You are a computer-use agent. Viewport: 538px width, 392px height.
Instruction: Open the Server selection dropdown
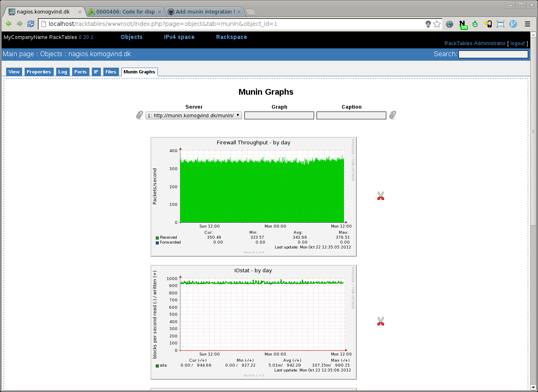coord(194,116)
